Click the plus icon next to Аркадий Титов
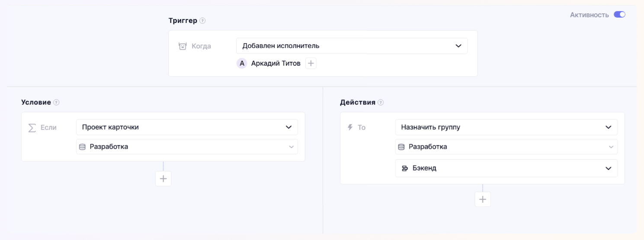644x240 pixels. click(311, 63)
